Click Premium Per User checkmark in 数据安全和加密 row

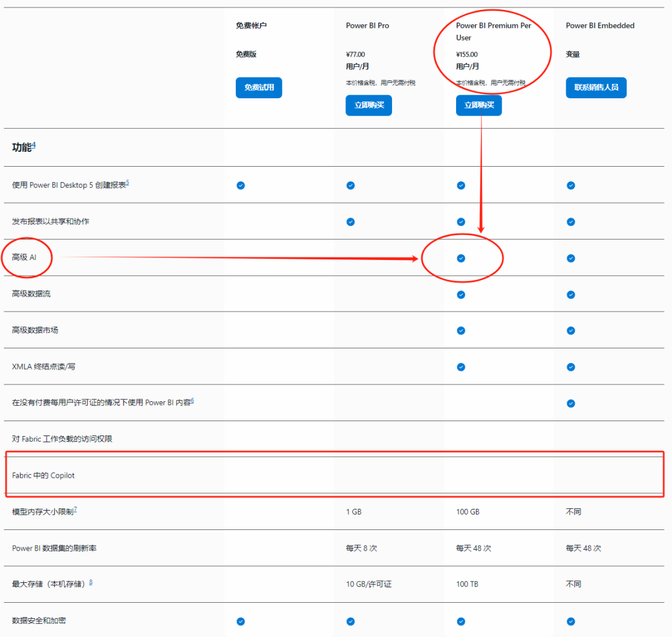(461, 621)
